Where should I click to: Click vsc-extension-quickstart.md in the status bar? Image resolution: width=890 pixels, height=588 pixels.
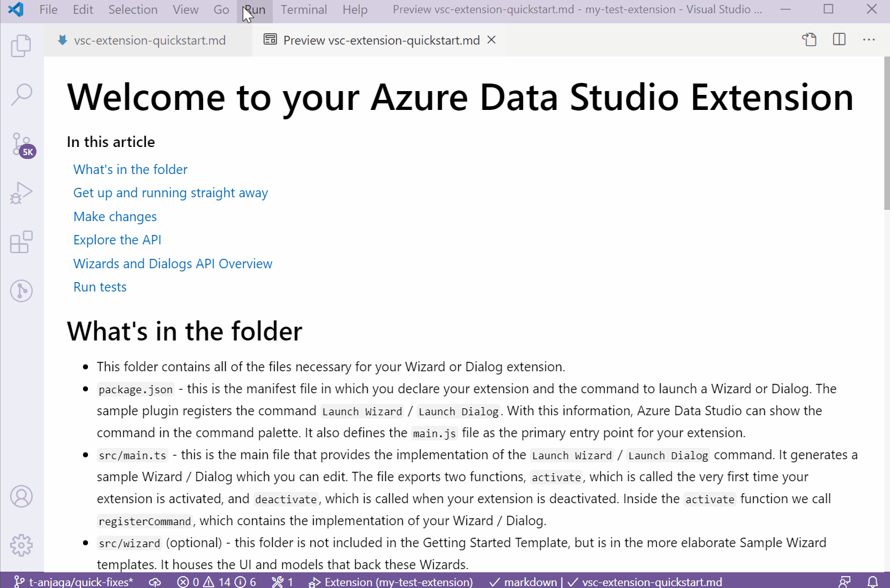[645, 582]
